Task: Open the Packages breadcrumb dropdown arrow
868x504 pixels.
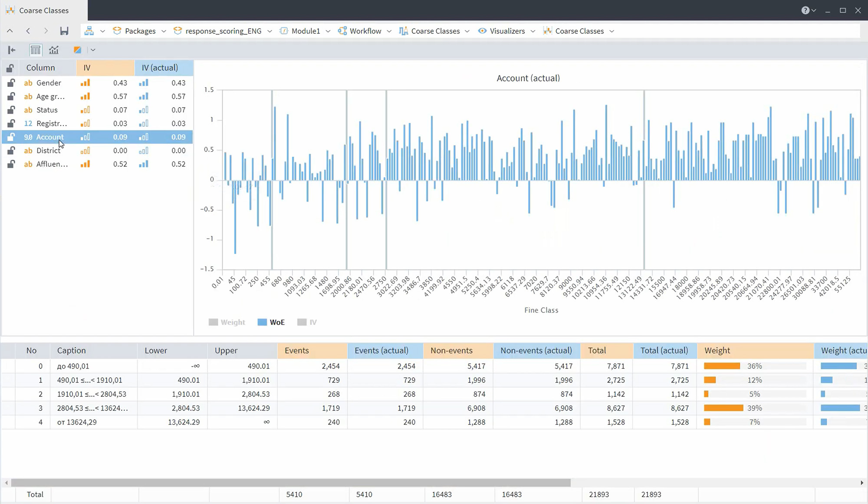Action: 164,31
